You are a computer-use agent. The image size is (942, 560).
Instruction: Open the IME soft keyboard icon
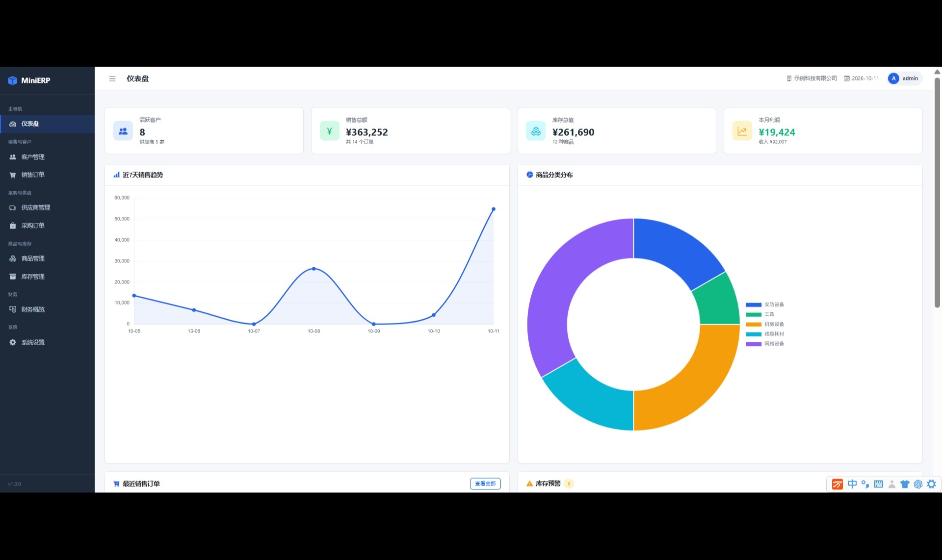coord(878,484)
